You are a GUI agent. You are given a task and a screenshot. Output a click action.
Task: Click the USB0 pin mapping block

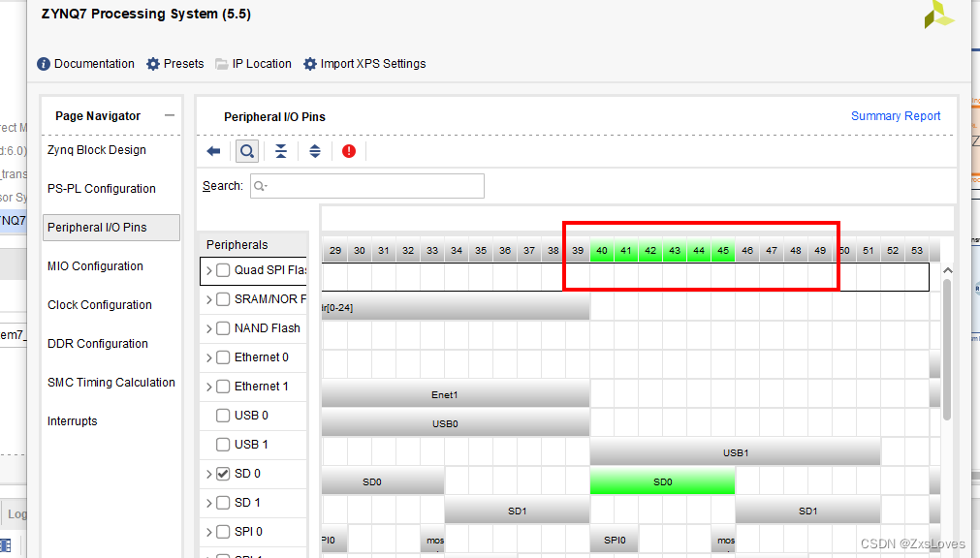[x=456, y=423]
